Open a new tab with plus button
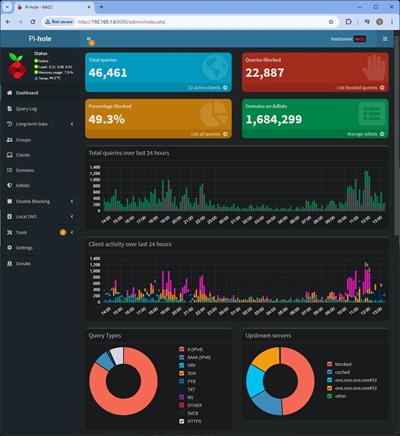The width and height of the screenshot is (400, 436). pos(101,7)
